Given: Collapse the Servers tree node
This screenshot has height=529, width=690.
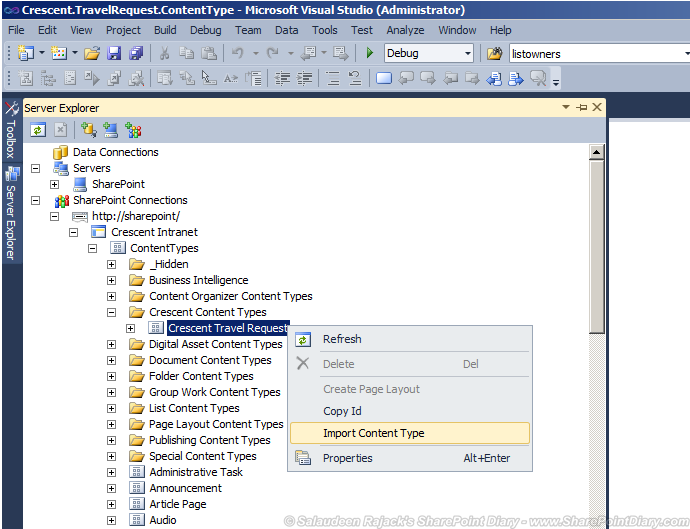Looking at the screenshot, I should [x=36, y=169].
